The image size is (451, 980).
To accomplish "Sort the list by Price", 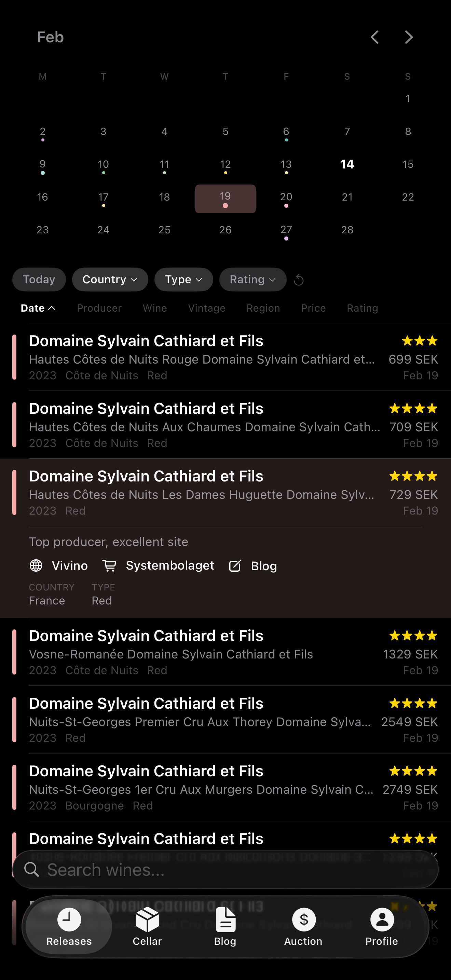I will [x=313, y=308].
